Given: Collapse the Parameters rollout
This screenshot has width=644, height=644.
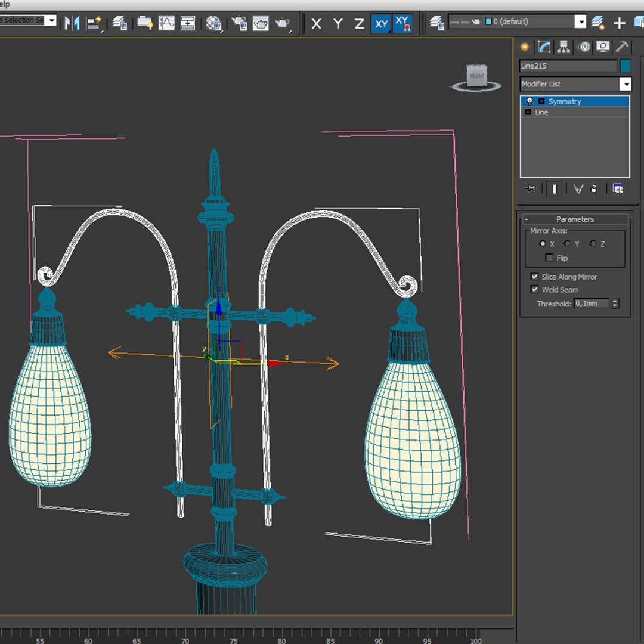Looking at the screenshot, I should [575, 219].
